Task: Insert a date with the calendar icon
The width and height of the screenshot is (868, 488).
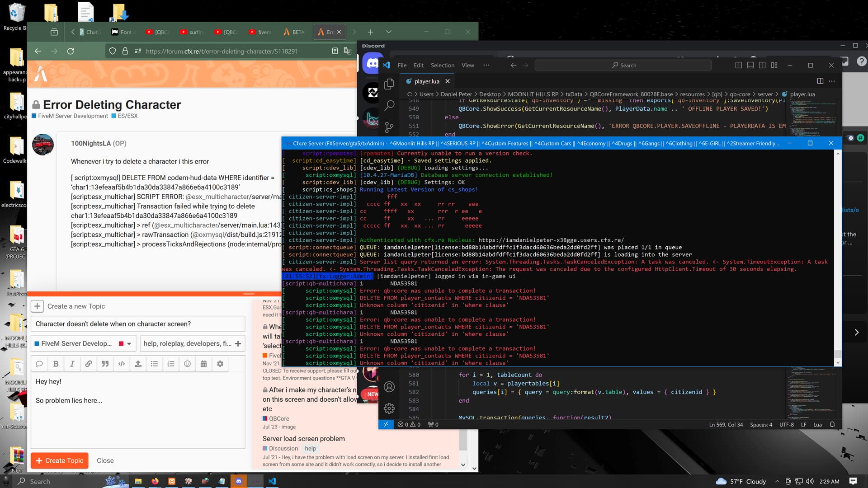Action: [x=203, y=364]
